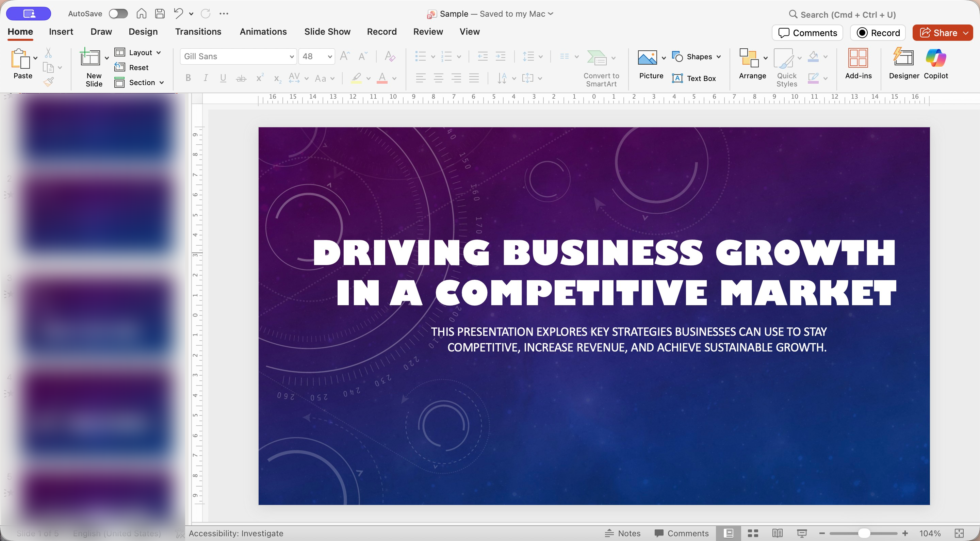The height and width of the screenshot is (541, 980).
Task: Open the Designer pane
Action: (x=903, y=64)
